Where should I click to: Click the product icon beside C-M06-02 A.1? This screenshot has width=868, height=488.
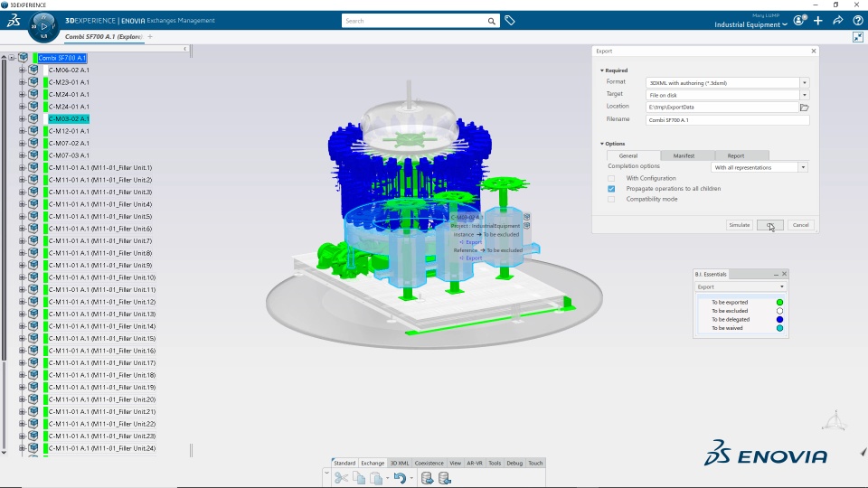click(33, 70)
